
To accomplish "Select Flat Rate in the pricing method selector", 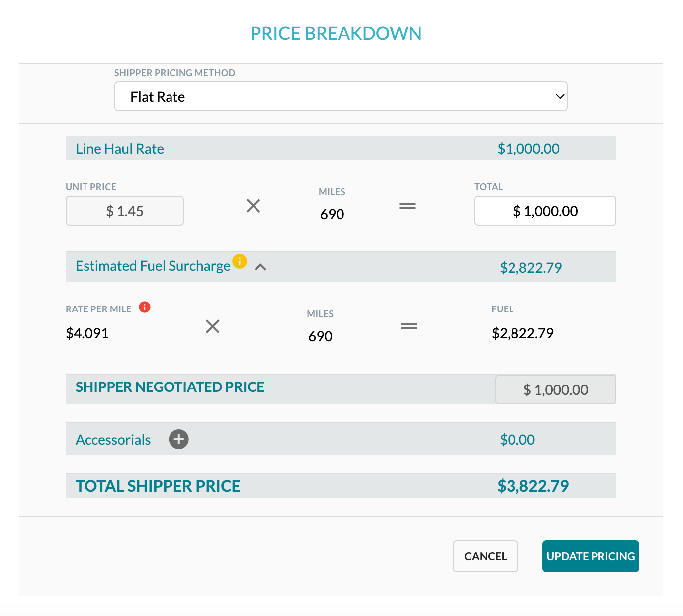I will (x=341, y=96).
